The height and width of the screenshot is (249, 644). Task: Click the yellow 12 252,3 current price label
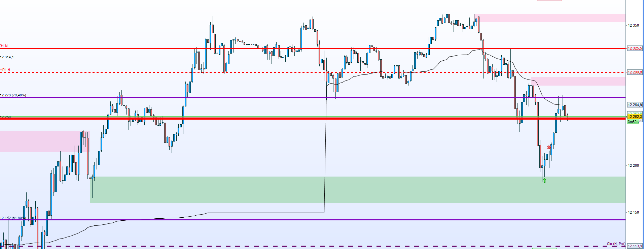[635, 117]
